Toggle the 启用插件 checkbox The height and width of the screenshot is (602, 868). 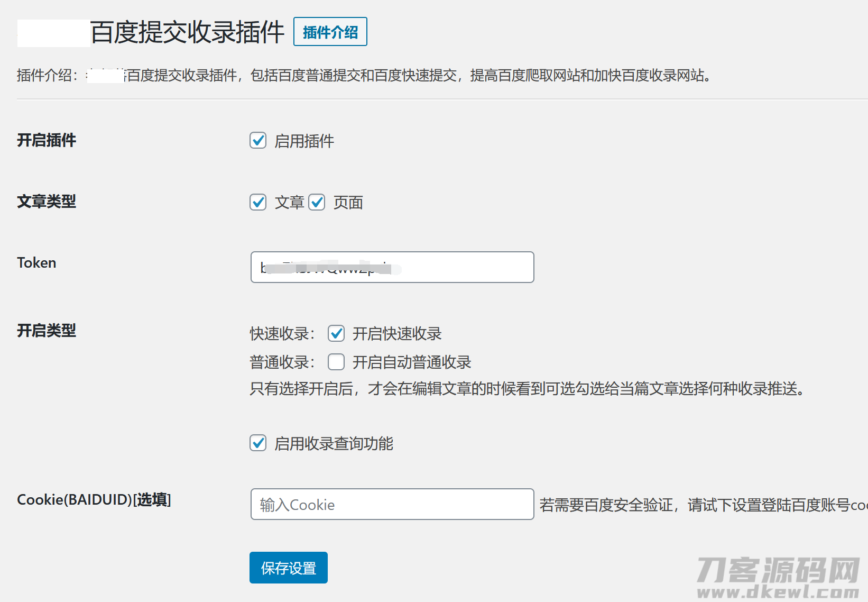(258, 140)
